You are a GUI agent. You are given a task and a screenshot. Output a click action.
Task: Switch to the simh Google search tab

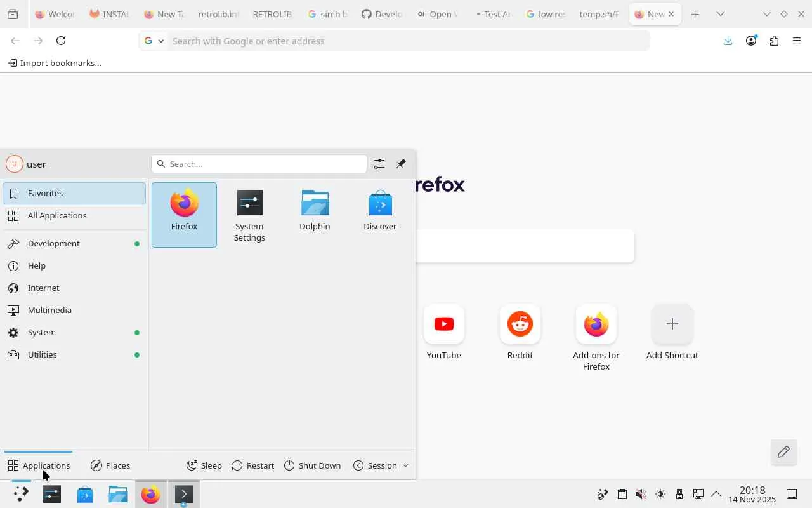[x=327, y=14]
